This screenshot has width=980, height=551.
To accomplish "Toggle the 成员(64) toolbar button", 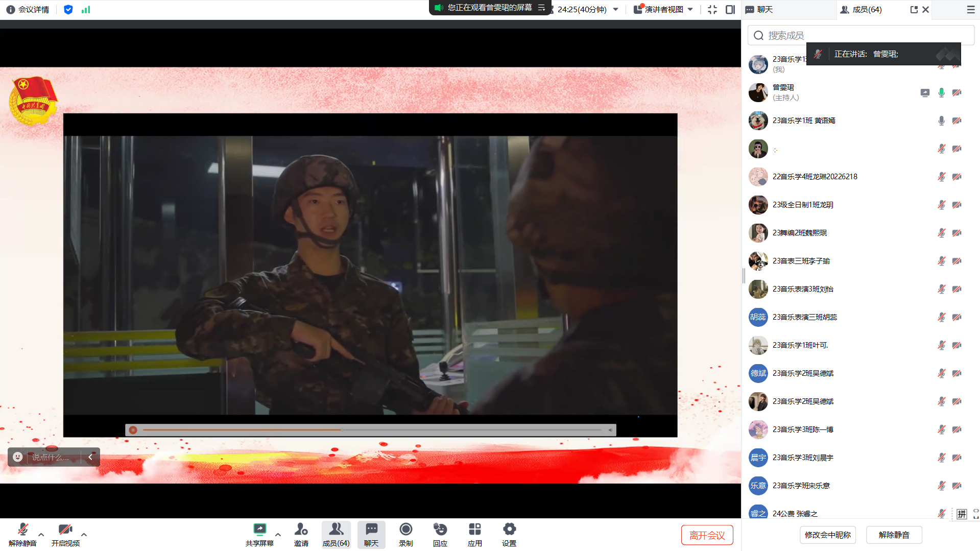I will click(336, 535).
